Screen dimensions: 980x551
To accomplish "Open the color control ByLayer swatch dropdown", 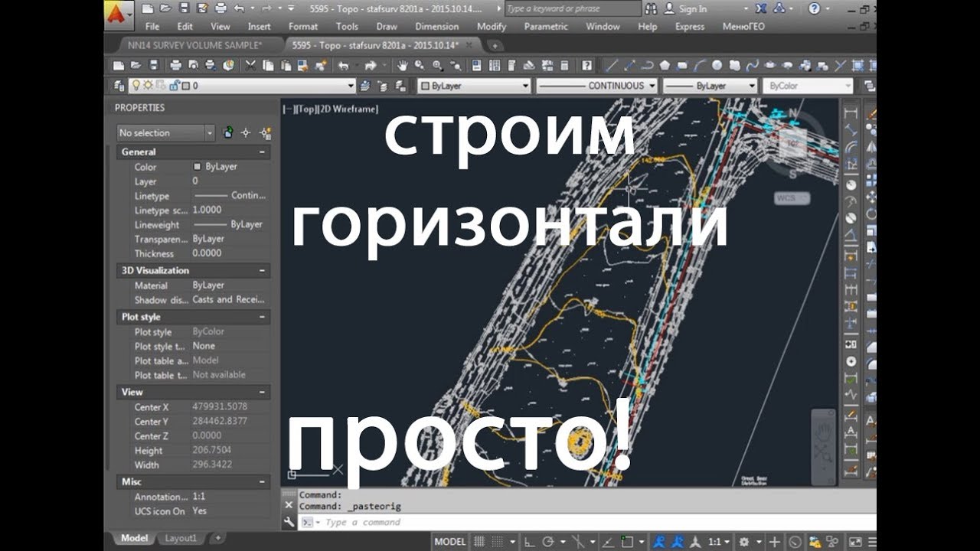I will (474, 86).
